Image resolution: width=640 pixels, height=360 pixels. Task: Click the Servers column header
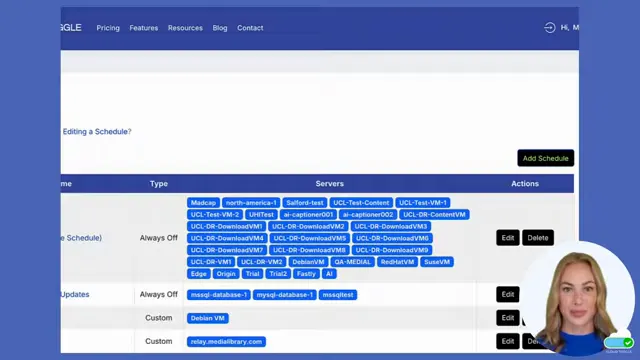tap(330, 184)
